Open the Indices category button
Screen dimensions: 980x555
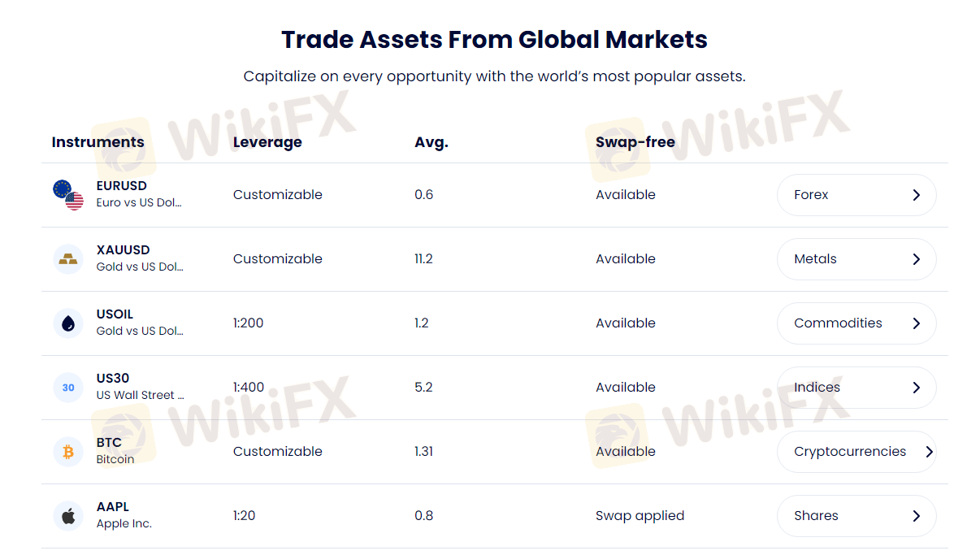pyautogui.click(x=856, y=388)
